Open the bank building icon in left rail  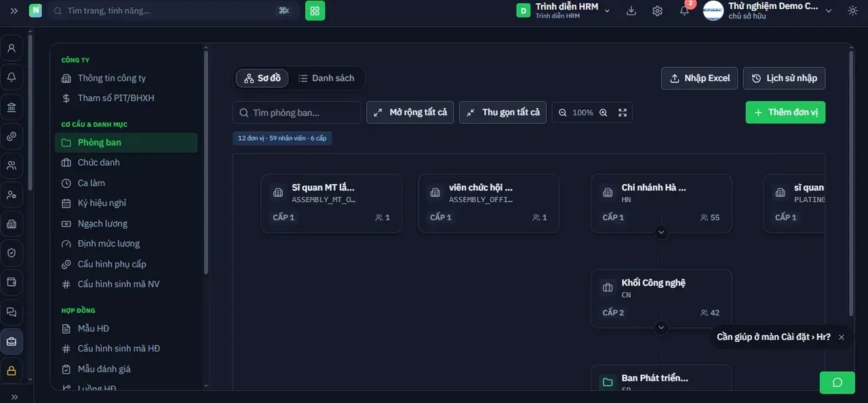click(x=12, y=107)
